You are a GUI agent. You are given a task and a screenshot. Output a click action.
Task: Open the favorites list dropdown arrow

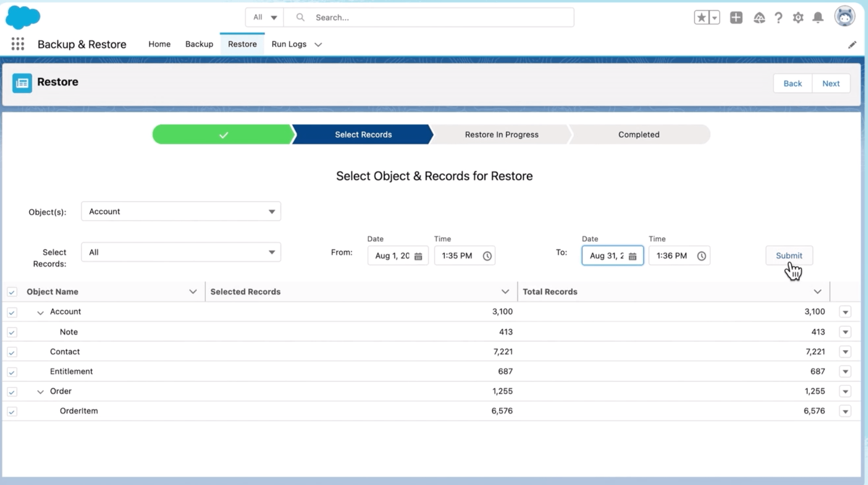[x=714, y=17]
